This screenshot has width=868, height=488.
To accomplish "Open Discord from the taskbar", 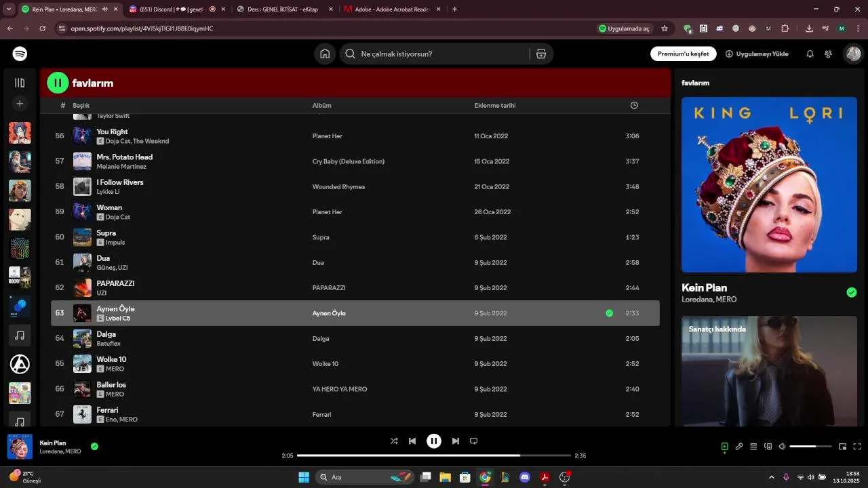I will tap(524, 477).
